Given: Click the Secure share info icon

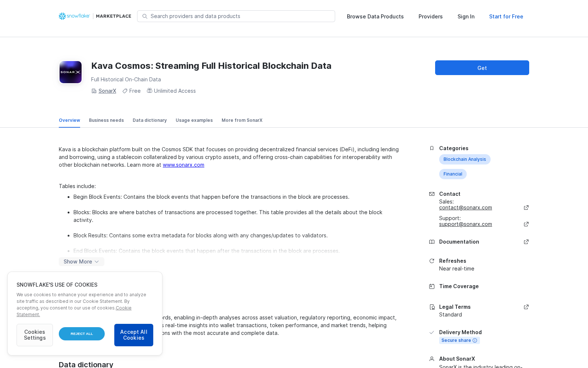Looking at the screenshot, I should [x=475, y=340].
